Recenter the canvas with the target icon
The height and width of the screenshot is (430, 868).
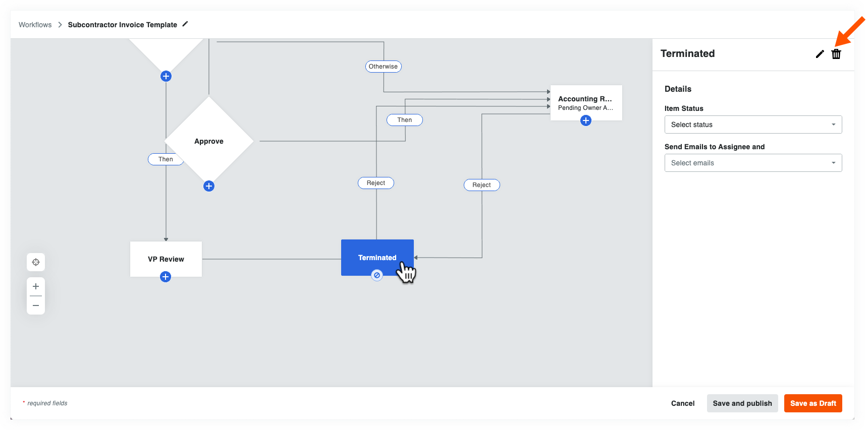(x=36, y=262)
